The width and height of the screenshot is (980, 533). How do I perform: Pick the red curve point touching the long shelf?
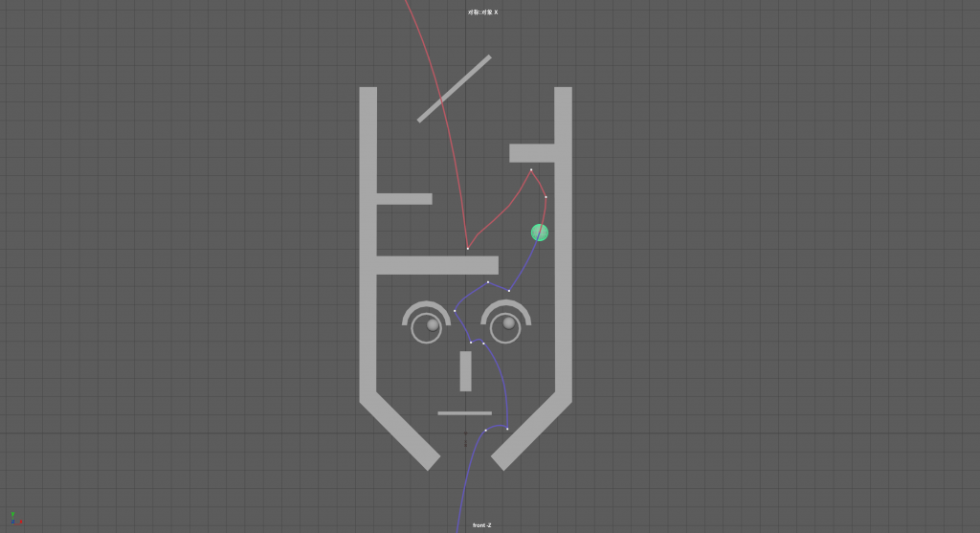coord(467,249)
